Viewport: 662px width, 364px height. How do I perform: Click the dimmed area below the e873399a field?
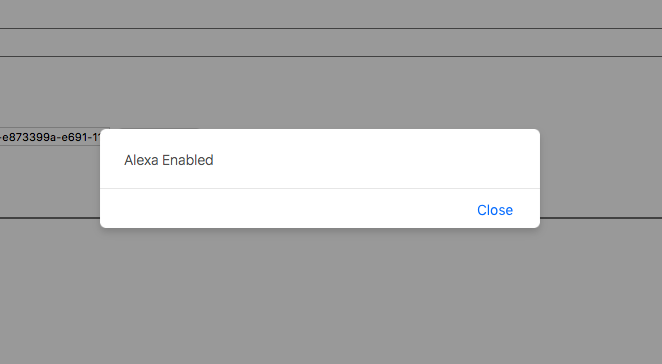point(50,182)
